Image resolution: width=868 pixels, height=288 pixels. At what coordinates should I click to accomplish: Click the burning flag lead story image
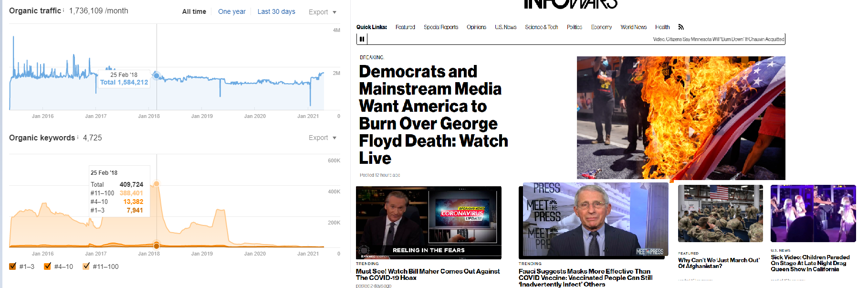coord(681,118)
